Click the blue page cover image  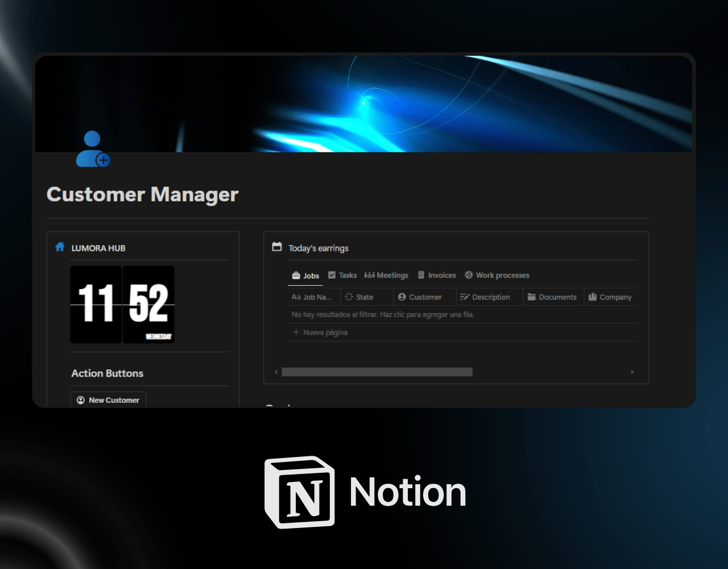364,104
